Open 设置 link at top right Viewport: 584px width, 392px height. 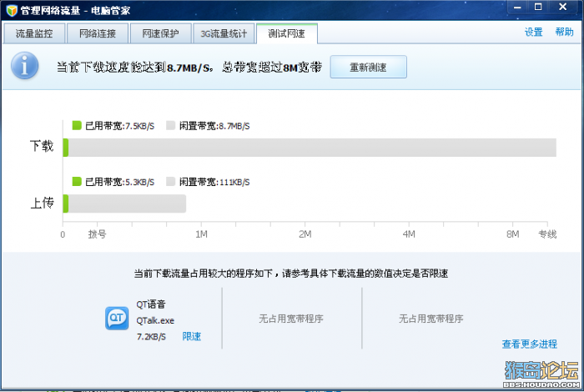(533, 32)
